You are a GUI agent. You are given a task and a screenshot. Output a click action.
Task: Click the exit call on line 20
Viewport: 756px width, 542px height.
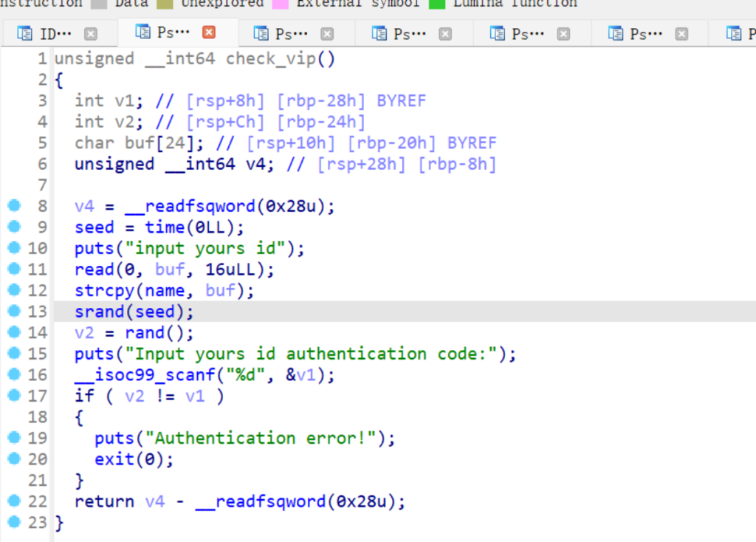coord(114,459)
